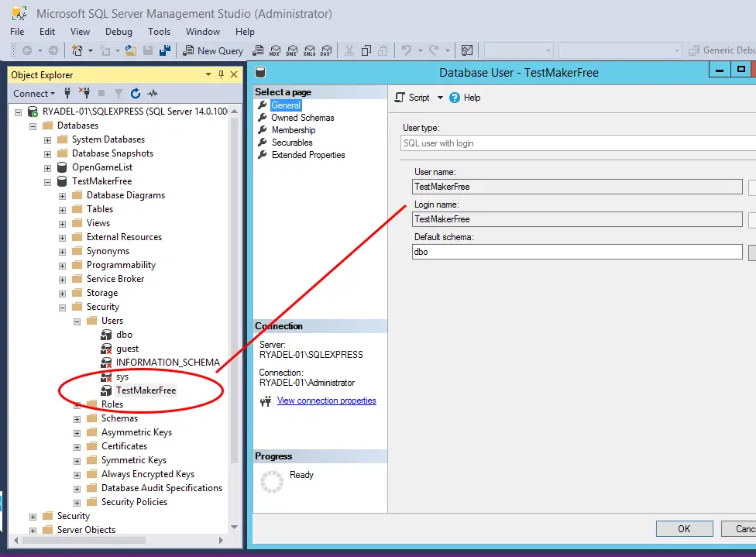Expand the Tables node

[63, 209]
